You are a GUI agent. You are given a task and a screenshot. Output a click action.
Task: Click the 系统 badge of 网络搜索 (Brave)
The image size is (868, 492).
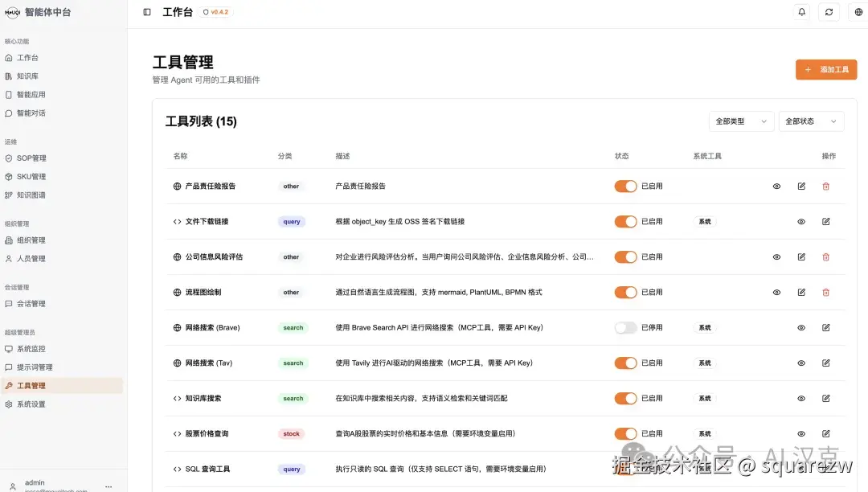pos(705,328)
